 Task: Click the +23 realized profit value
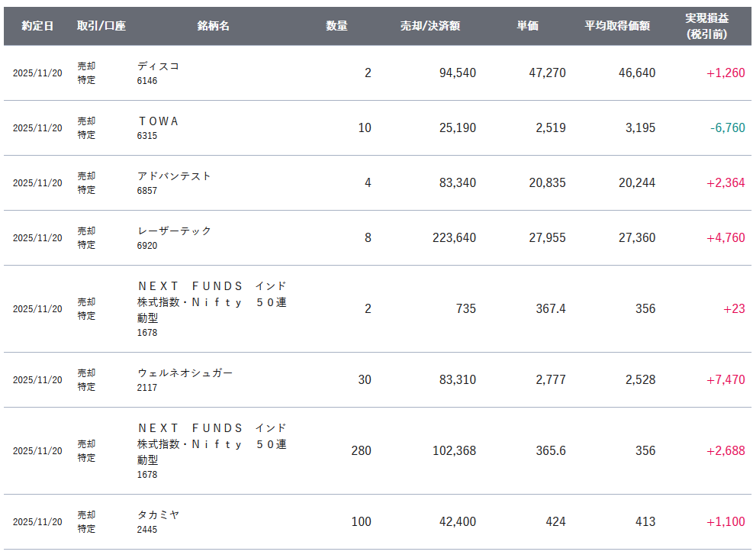tap(734, 309)
